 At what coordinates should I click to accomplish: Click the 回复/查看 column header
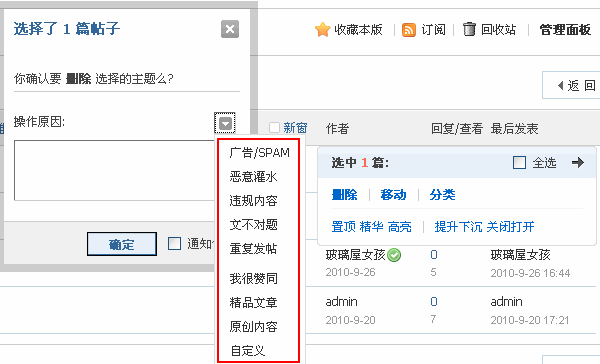click(457, 129)
